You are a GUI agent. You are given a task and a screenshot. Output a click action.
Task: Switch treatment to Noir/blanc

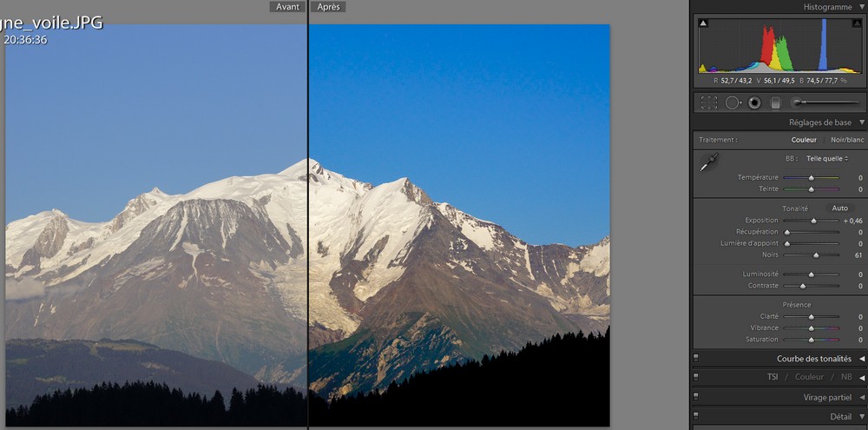[847, 140]
